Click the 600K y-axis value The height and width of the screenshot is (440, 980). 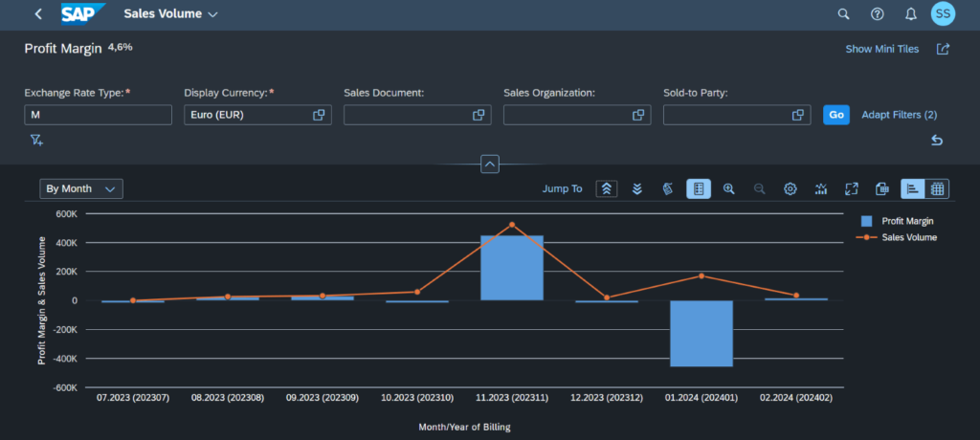pos(66,213)
